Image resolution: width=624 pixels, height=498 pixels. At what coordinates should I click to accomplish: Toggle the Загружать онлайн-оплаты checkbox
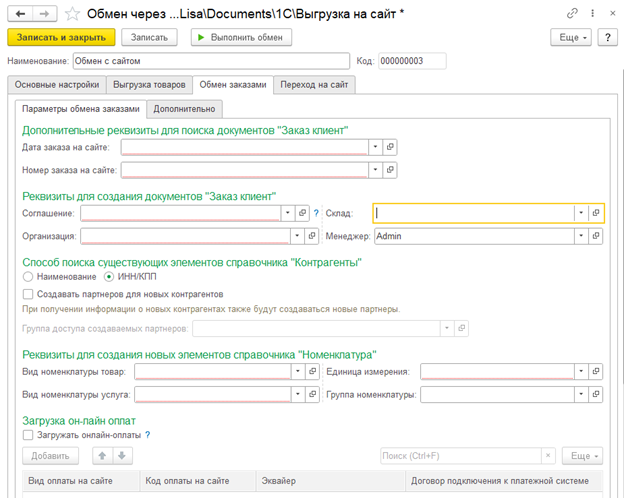click(x=27, y=435)
